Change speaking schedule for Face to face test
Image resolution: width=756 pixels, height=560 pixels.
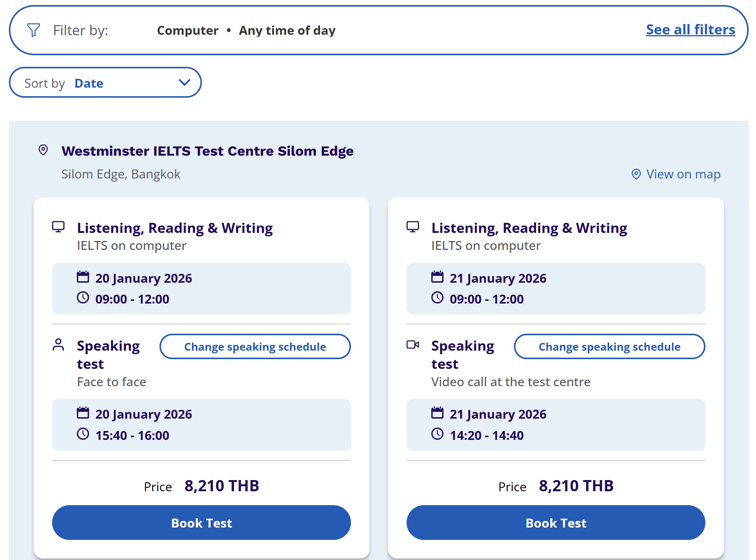point(255,346)
